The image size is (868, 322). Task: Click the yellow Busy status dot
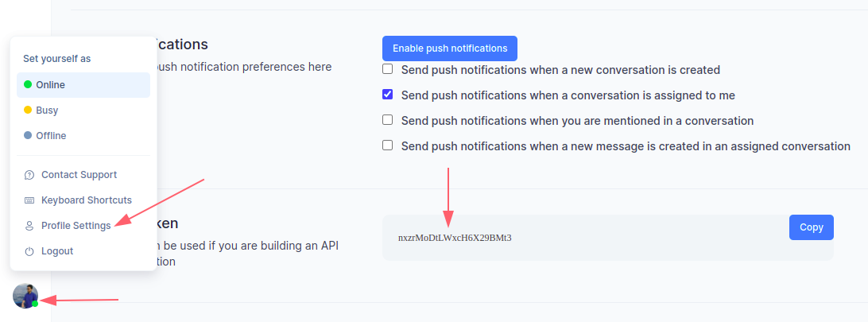pyautogui.click(x=28, y=110)
